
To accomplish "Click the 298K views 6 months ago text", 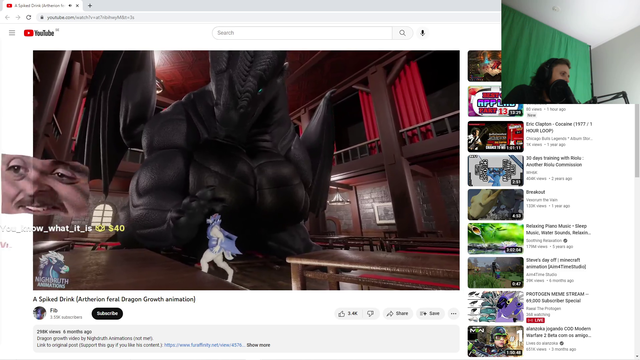I will click(64, 332).
